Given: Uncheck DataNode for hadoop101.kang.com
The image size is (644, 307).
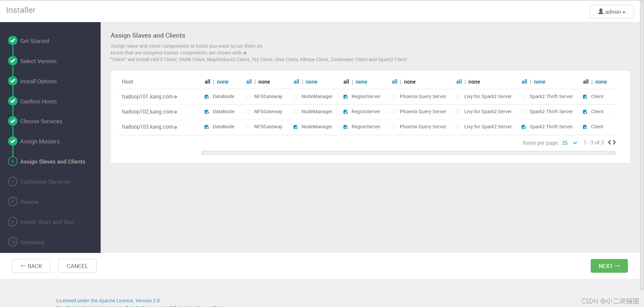Looking at the screenshot, I should (207, 97).
